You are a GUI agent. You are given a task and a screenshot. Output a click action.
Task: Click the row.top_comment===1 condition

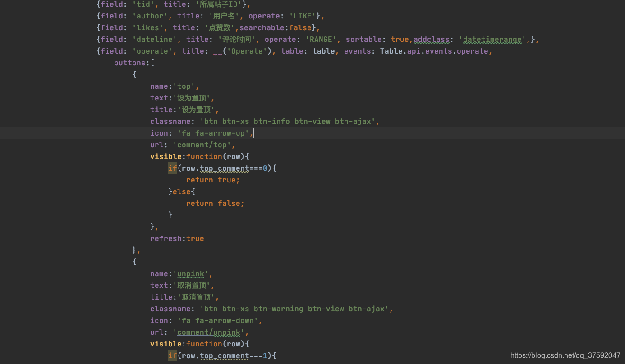225,356
